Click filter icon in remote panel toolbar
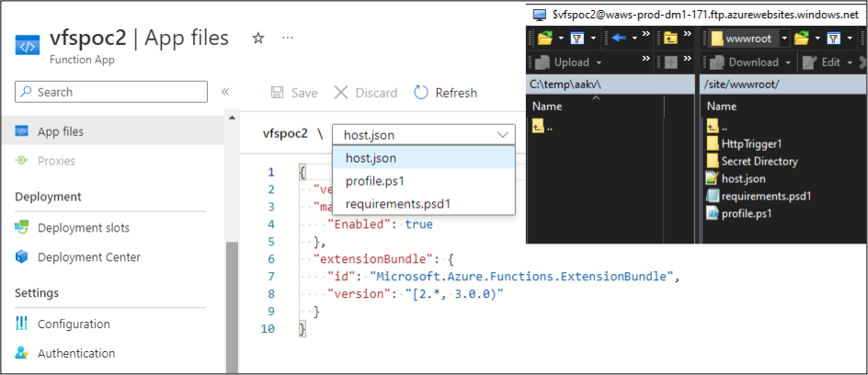The width and height of the screenshot is (868, 375). point(834,39)
